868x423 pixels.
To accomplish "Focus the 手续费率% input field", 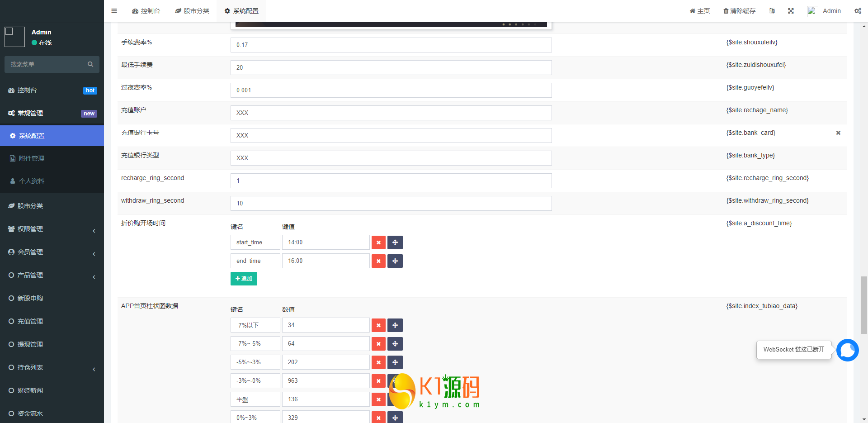I will click(391, 45).
